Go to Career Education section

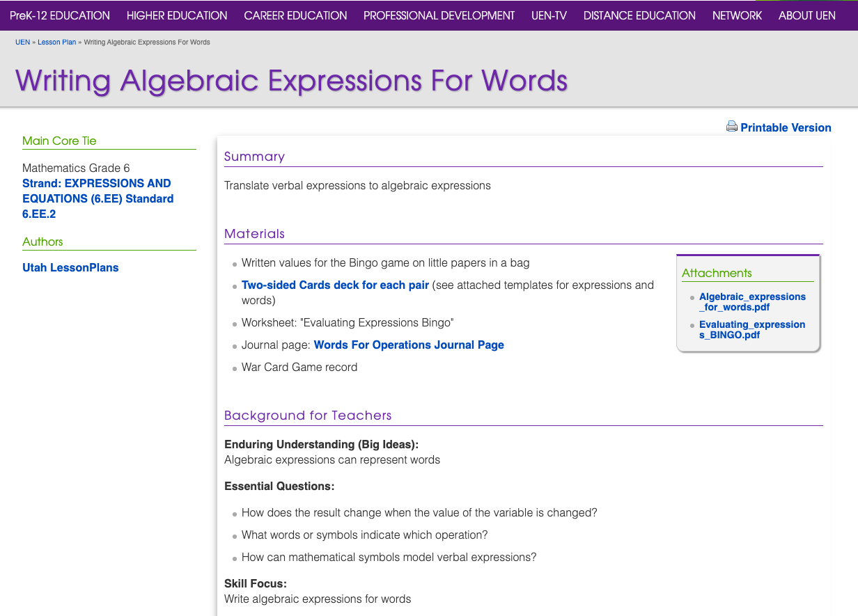295,15
